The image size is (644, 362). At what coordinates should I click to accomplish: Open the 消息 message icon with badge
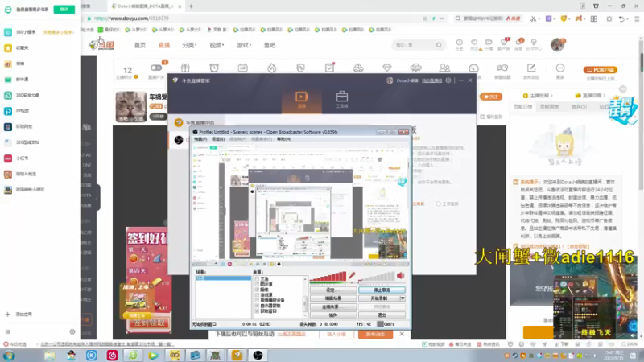[519, 43]
